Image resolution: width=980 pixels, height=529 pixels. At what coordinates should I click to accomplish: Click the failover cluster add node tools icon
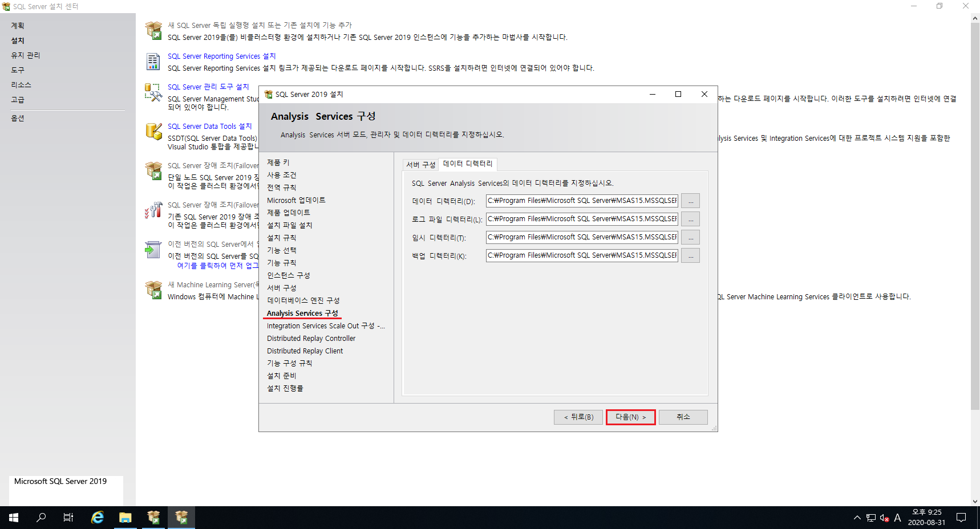click(x=153, y=210)
